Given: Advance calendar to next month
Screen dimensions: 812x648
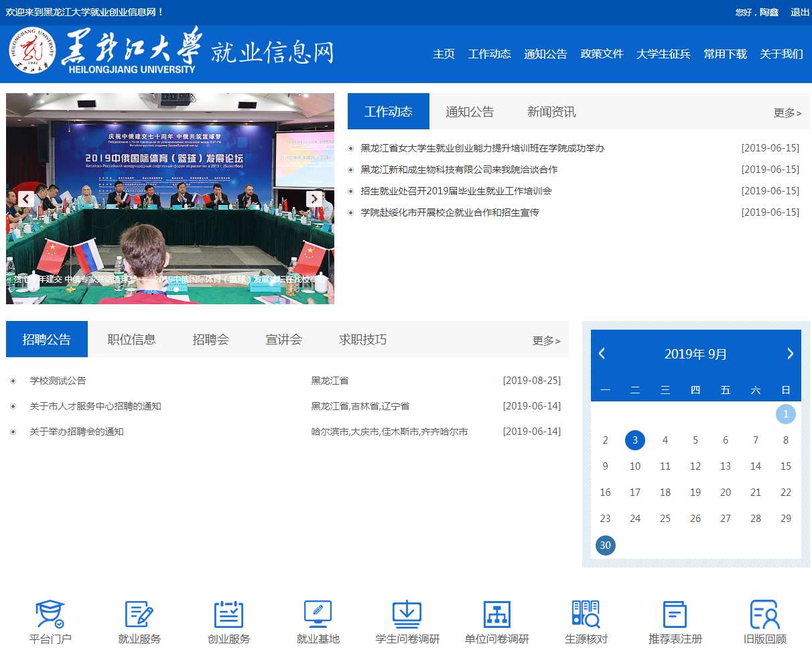Looking at the screenshot, I should [790, 354].
